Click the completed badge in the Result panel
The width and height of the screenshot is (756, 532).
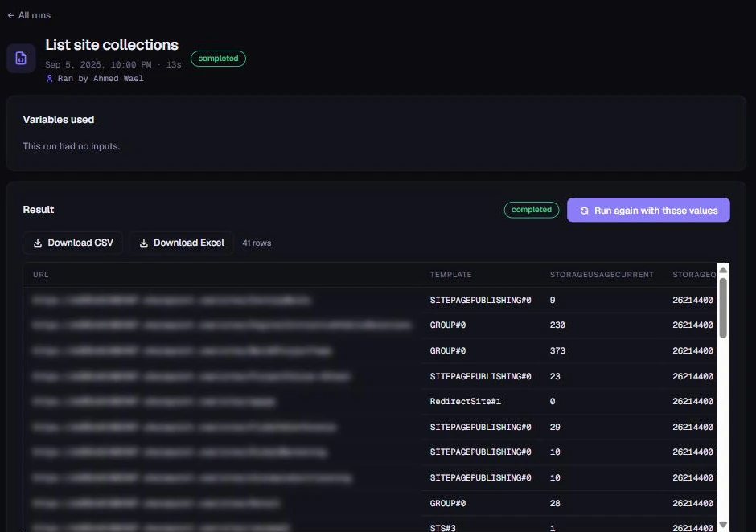click(532, 210)
